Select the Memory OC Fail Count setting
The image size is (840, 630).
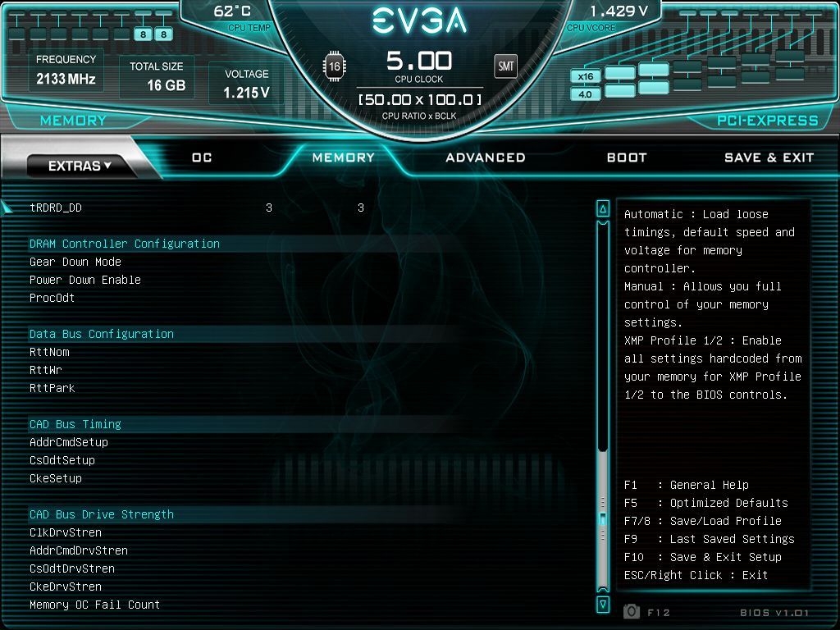(x=95, y=605)
